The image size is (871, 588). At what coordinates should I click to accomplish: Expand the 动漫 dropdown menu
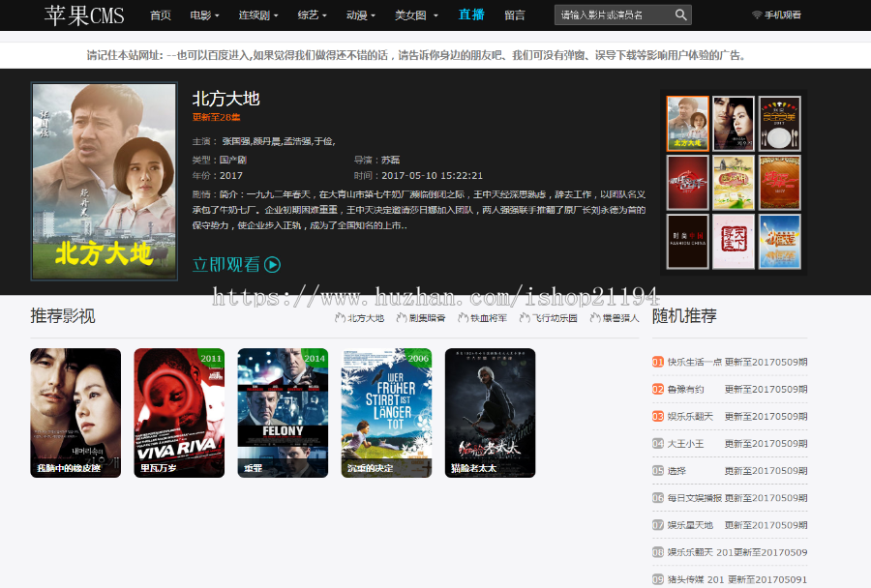pyautogui.click(x=361, y=15)
